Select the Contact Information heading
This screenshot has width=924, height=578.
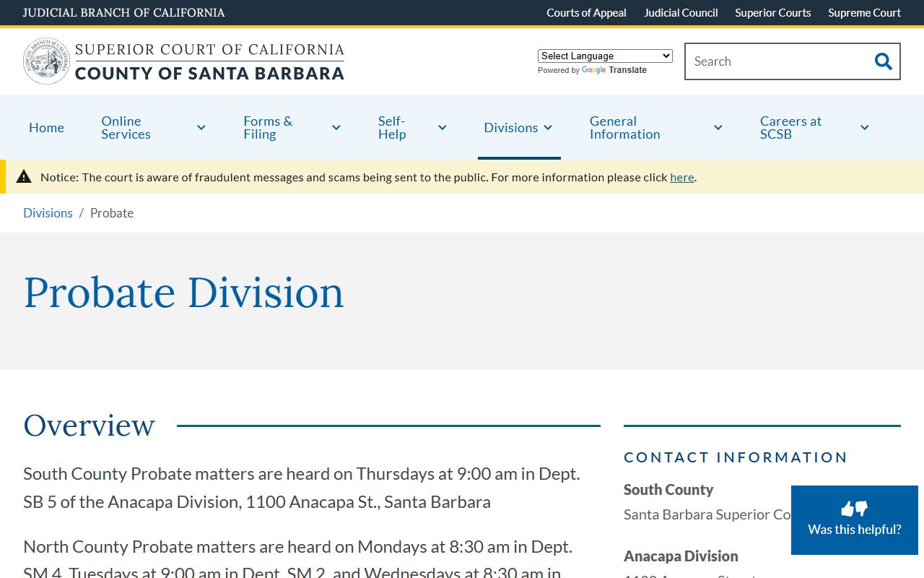736,457
